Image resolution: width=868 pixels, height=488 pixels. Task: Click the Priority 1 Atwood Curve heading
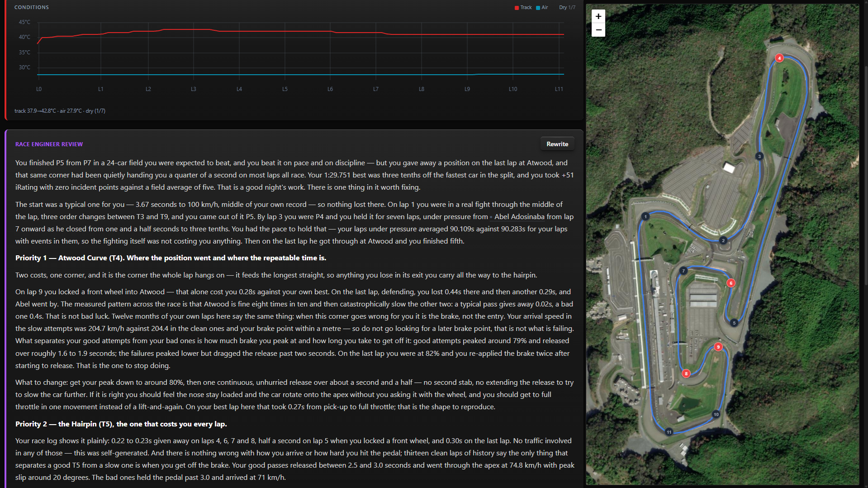171,258
